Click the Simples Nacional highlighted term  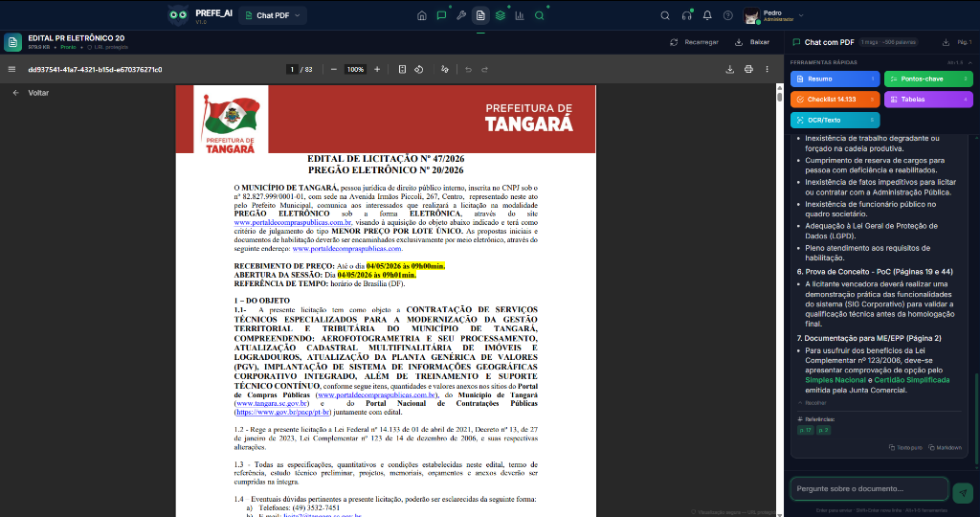[x=835, y=380]
